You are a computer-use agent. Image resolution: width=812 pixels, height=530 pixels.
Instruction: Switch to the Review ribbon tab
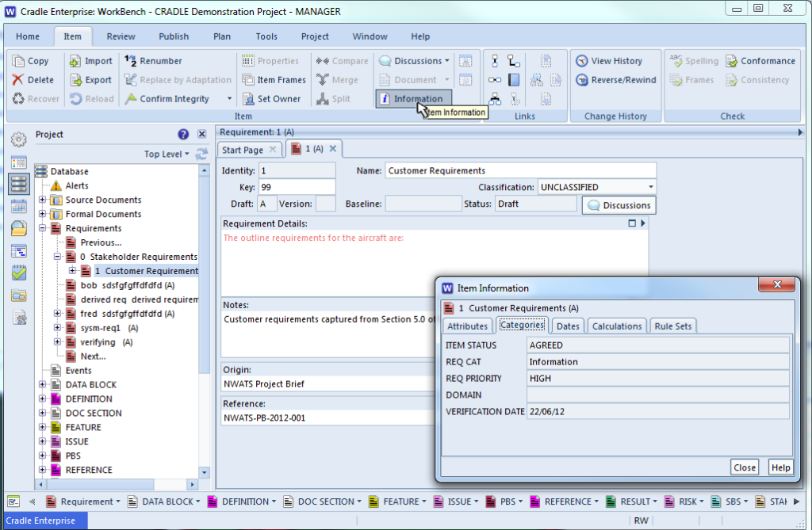[121, 36]
